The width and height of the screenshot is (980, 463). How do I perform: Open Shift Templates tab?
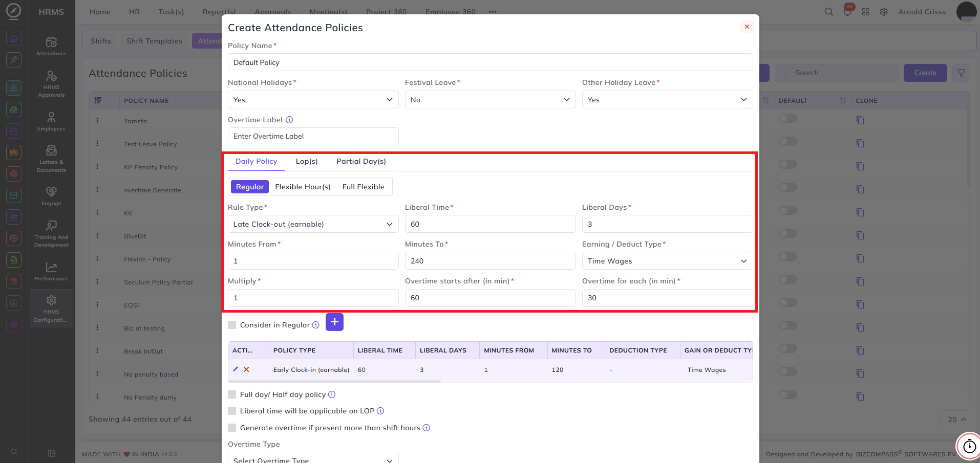click(x=155, y=41)
